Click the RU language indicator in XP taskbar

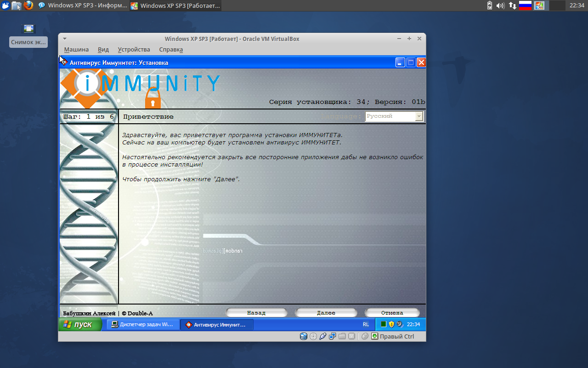click(x=366, y=324)
